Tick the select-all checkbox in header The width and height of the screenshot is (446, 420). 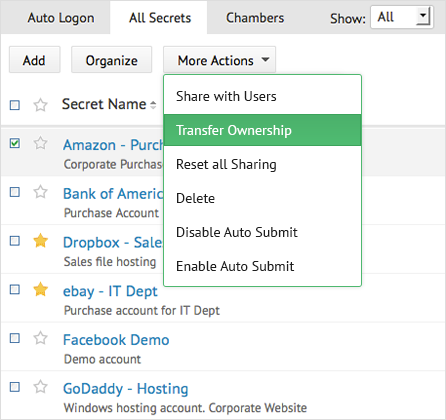click(15, 105)
